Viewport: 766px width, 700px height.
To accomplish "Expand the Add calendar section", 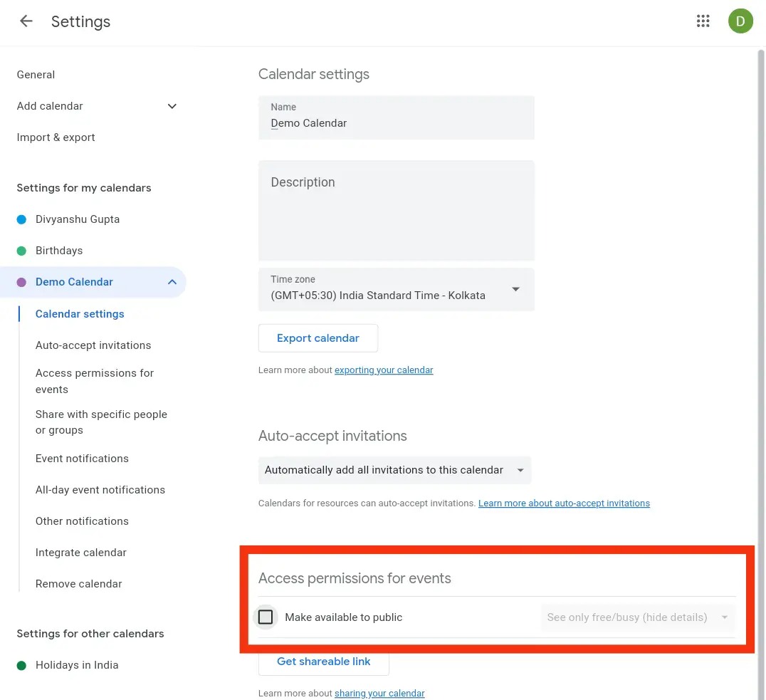I will point(172,105).
